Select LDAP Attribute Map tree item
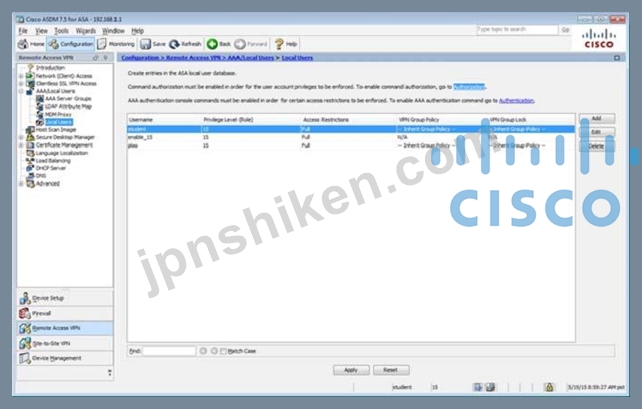 68,106
